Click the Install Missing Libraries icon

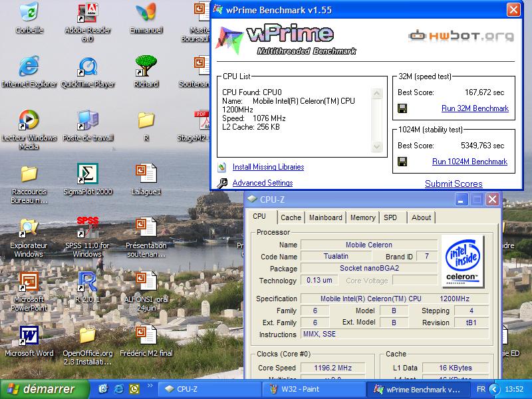click(222, 167)
